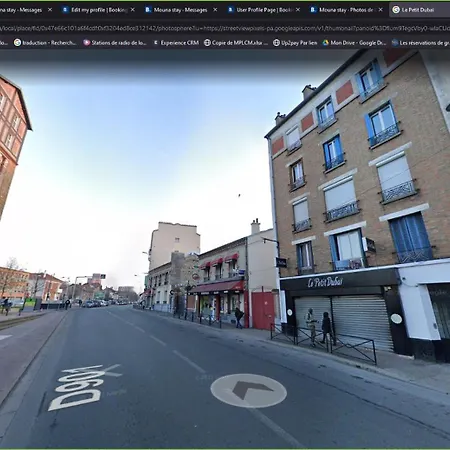Click the address bar URL field
The height and width of the screenshot is (450, 450).
tap(225, 28)
